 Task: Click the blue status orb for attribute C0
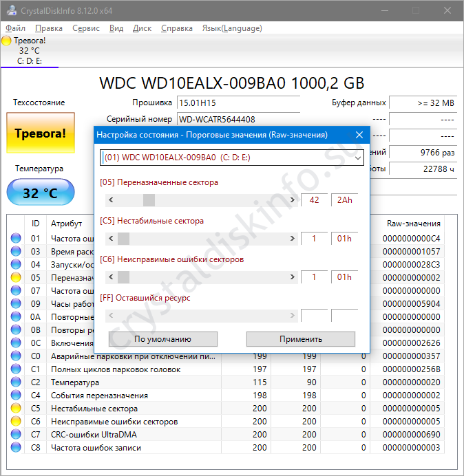[x=16, y=356]
